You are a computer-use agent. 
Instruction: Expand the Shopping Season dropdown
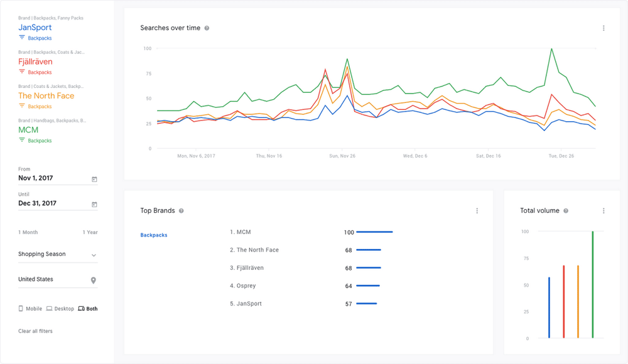(58, 254)
